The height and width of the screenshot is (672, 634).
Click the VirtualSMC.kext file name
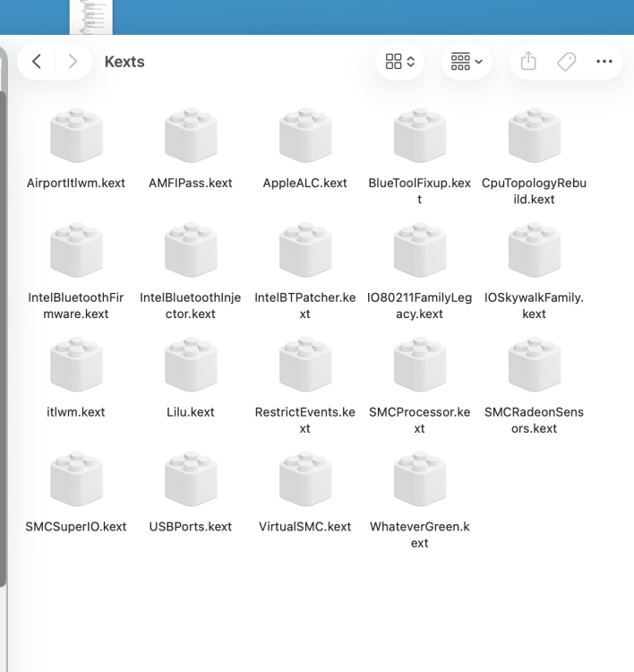[305, 527]
